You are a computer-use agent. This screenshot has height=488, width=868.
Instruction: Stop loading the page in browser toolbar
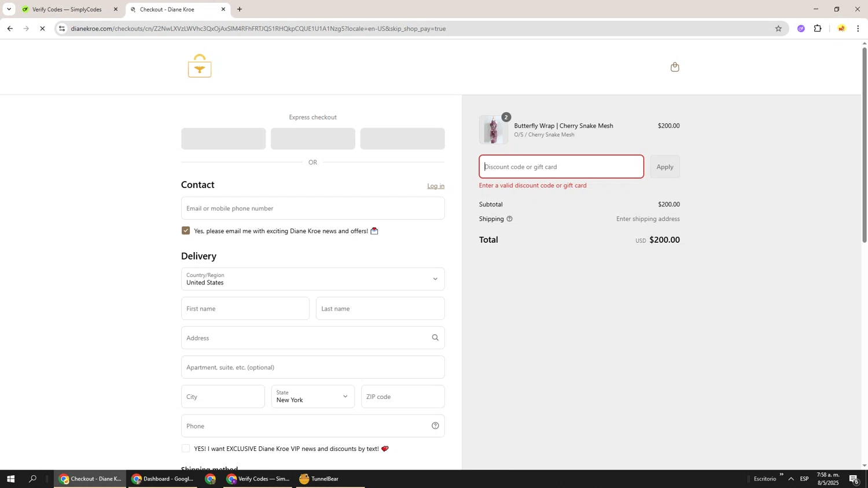click(42, 28)
